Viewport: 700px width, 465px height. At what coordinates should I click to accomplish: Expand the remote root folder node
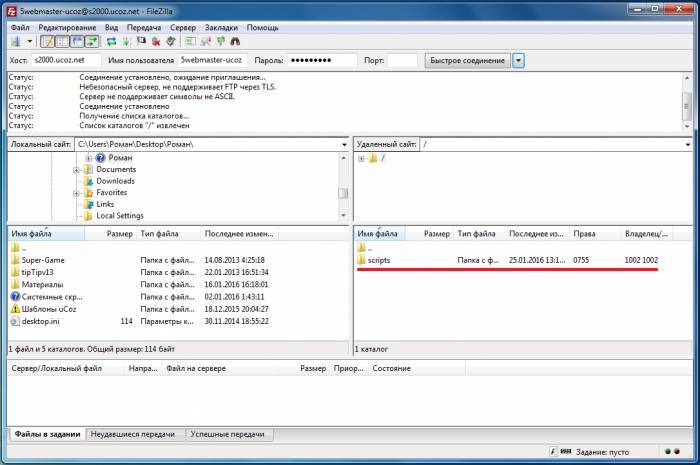click(x=361, y=158)
